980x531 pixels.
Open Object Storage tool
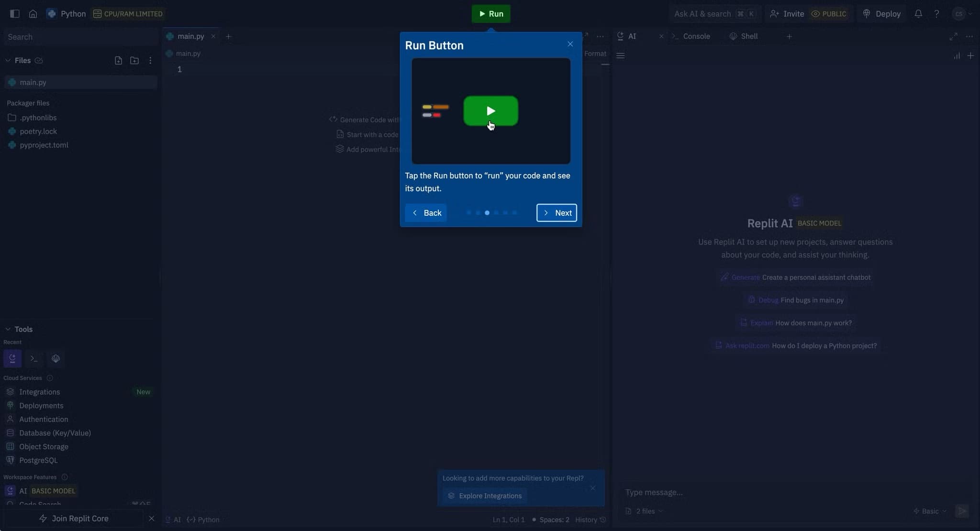click(44, 447)
